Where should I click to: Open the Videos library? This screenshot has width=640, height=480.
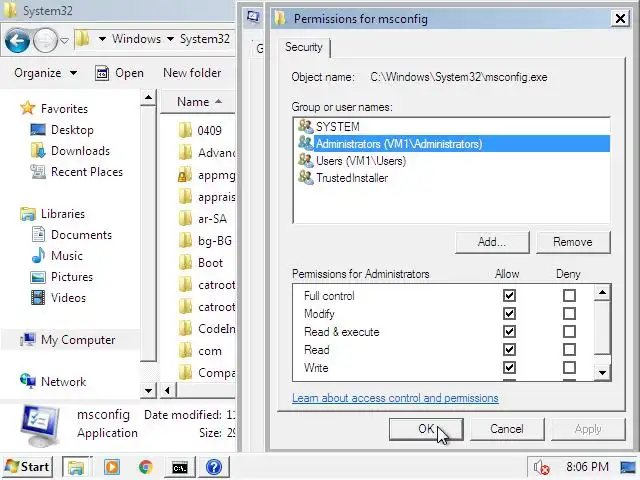pyautogui.click(x=58, y=298)
